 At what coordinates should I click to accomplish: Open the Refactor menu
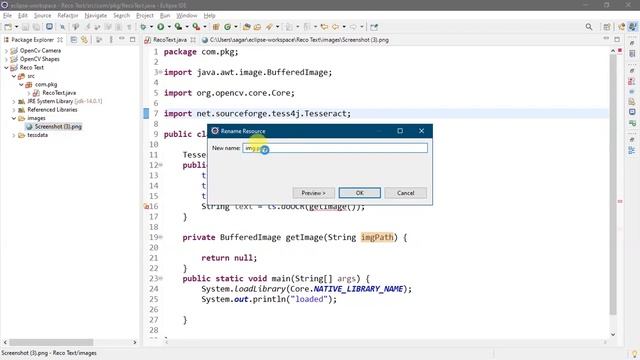(68, 16)
